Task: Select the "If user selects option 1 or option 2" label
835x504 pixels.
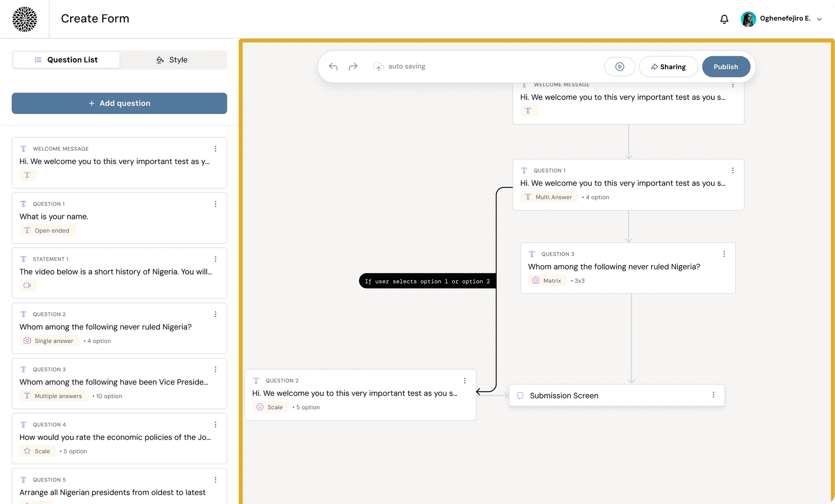Action: [428, 281]
